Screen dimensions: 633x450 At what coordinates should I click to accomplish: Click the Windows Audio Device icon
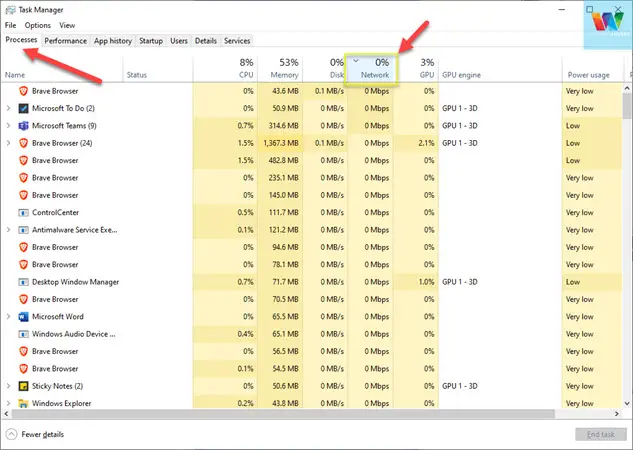tap(23, 334)
